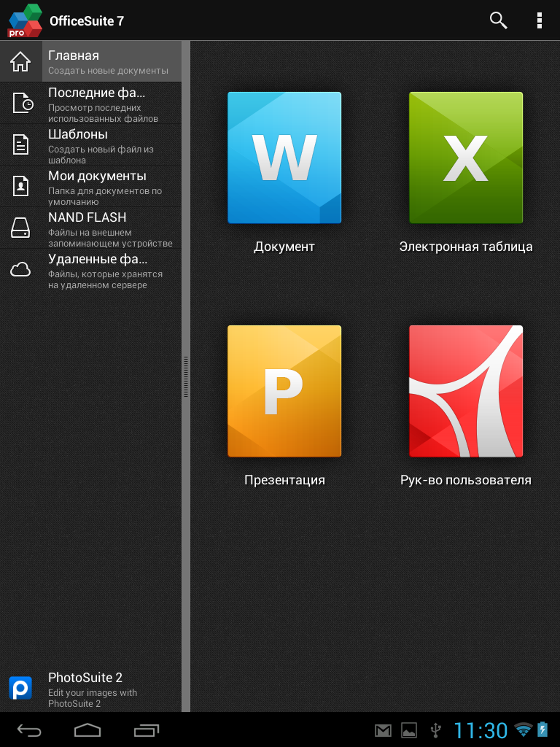
Task: Click the Документ label
Action: (x=284, y=247)
